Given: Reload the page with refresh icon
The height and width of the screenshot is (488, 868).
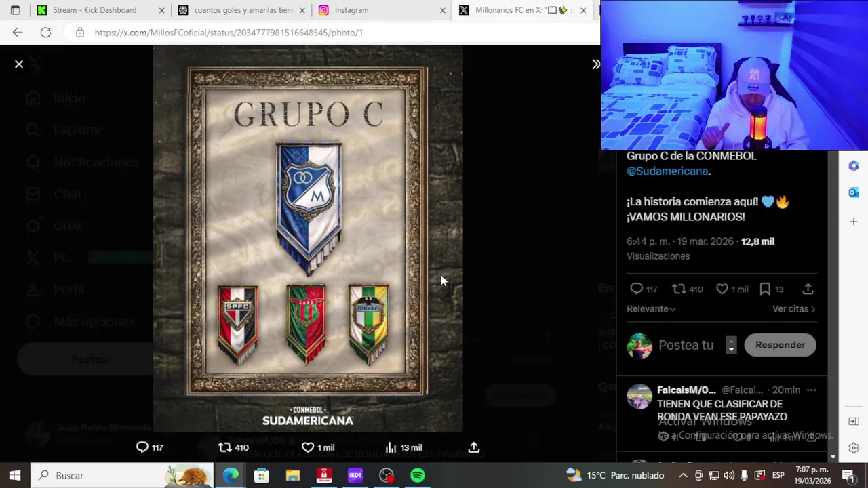Looking at the screenshot, I should pos(45,33).
